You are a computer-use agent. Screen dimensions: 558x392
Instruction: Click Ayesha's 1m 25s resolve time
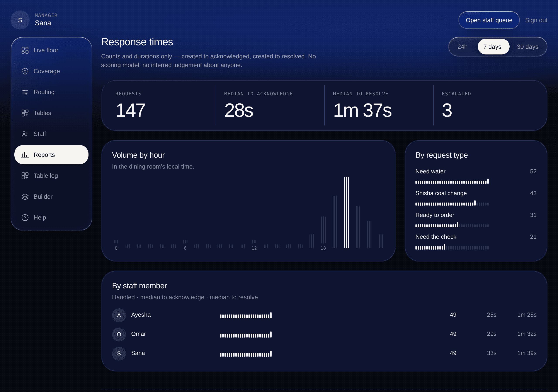tap(527, 315)
